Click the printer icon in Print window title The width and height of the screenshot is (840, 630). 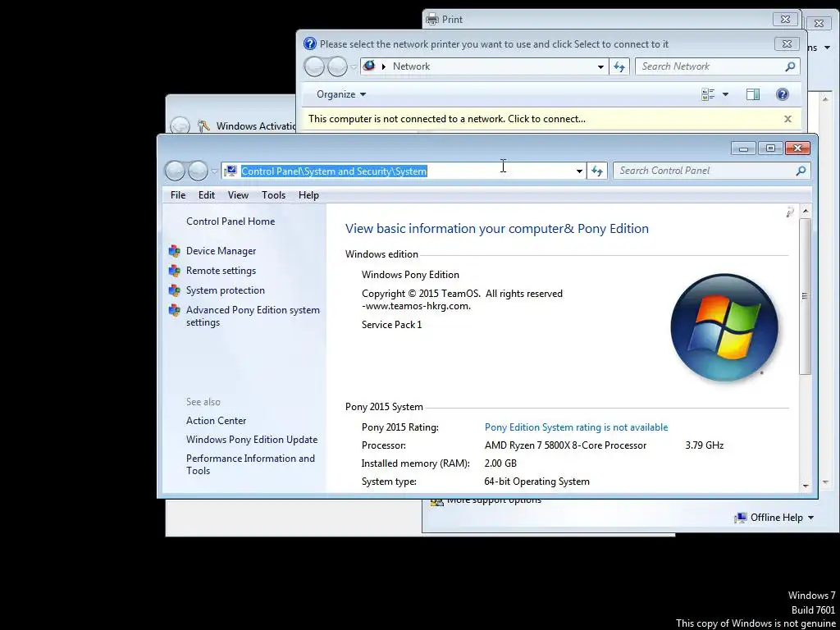[431, 20]
